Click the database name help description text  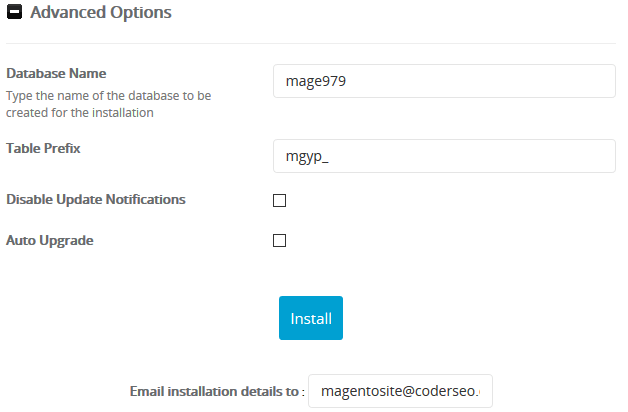(x=108, y=104)
